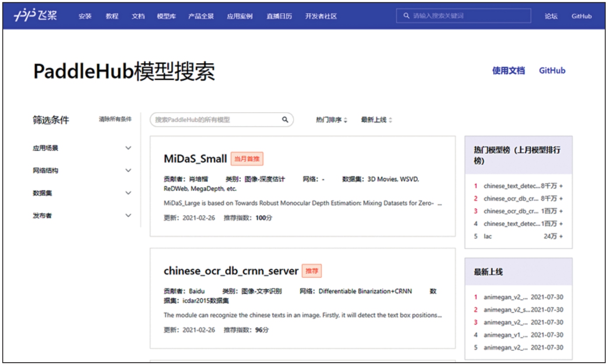This screenshot has height=364, width=608.
Task: Click the magnifier icon in top search bar
Action: pos(406,16)
